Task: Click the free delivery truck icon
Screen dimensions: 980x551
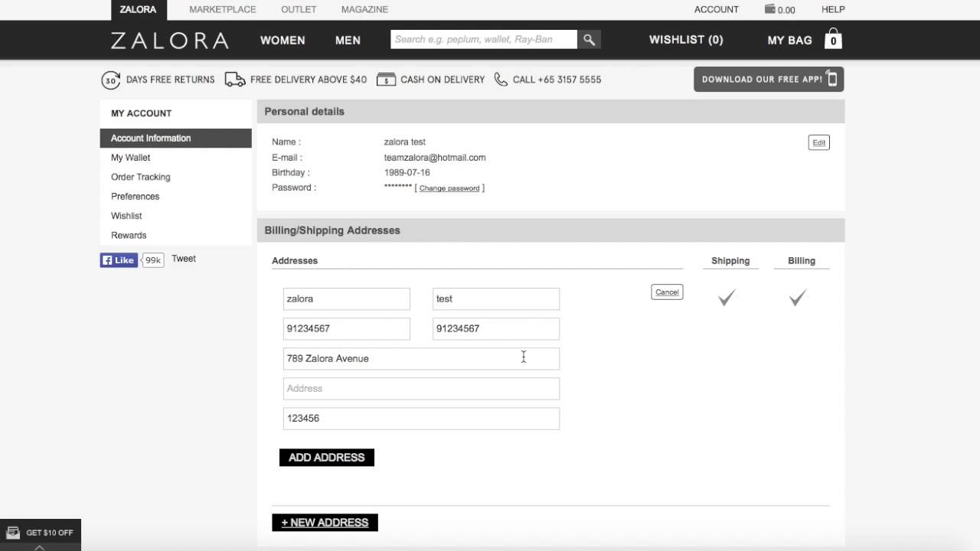Action: click(x=234, y=79)
